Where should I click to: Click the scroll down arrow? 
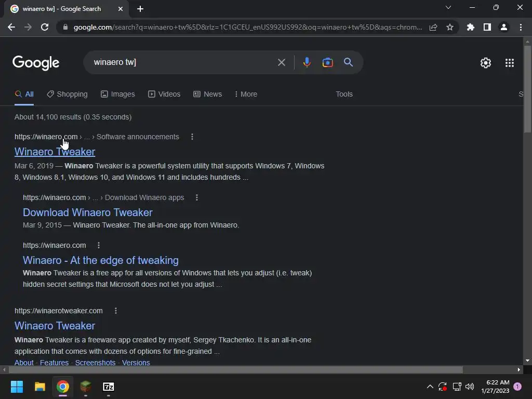(x=527, y=361)
